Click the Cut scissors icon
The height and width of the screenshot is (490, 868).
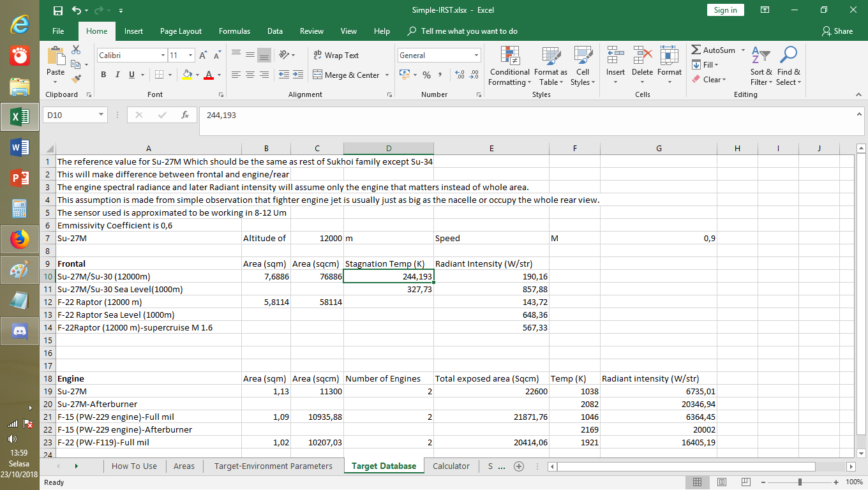(x=76, y=50)
